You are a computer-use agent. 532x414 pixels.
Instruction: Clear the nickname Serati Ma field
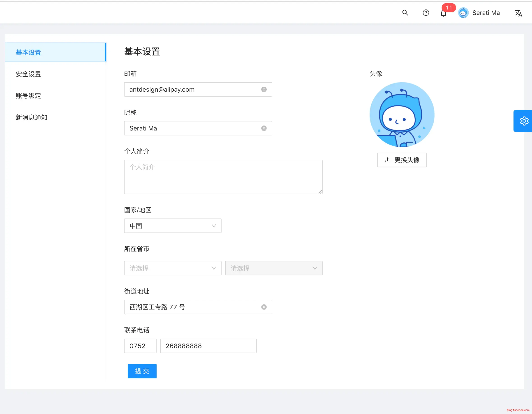(x=264, y=128)
